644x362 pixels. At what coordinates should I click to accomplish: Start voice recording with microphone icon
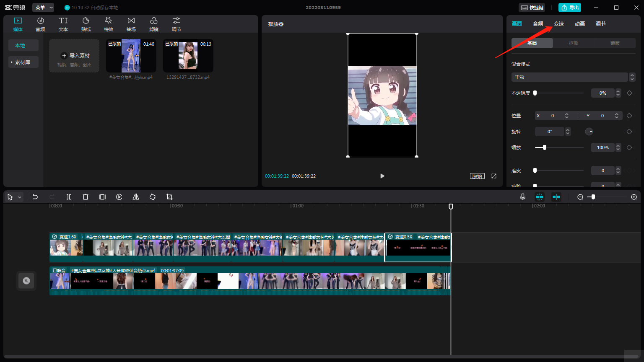point(523,197)
